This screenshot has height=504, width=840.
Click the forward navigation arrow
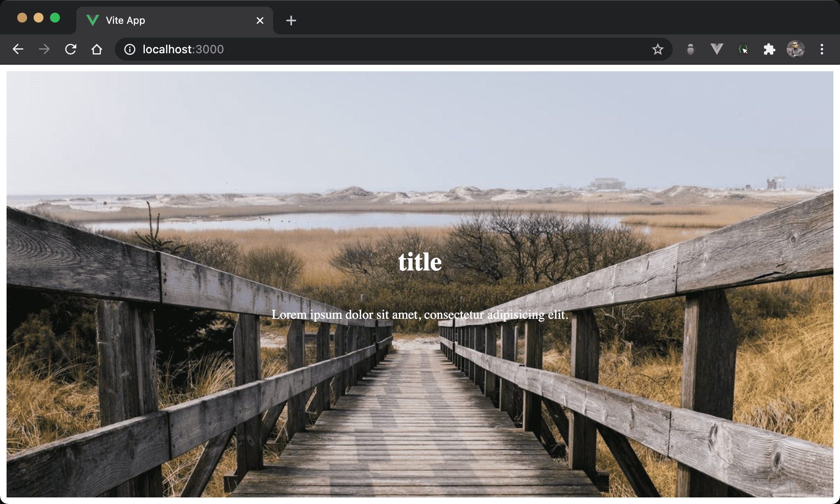[x=44, y=50]
